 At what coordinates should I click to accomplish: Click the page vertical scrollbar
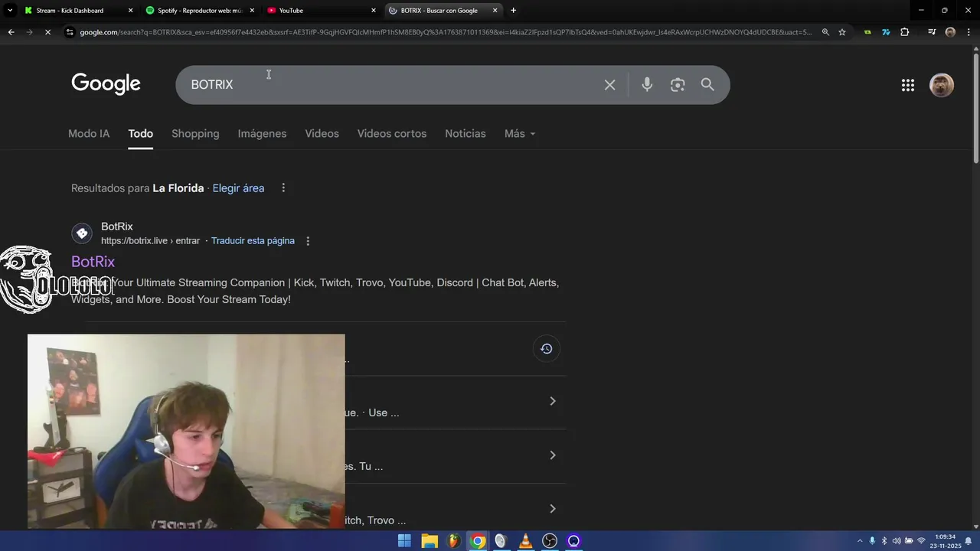[975, 107]
